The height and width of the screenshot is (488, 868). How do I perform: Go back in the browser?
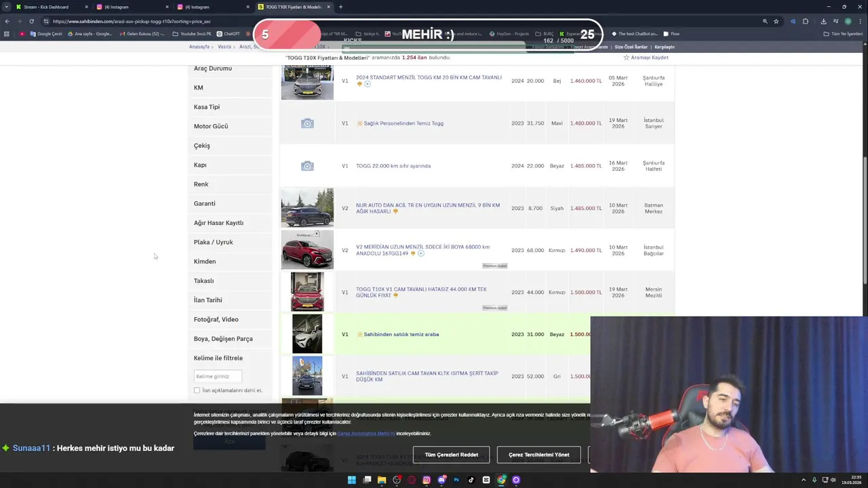(x=7, y=21)
